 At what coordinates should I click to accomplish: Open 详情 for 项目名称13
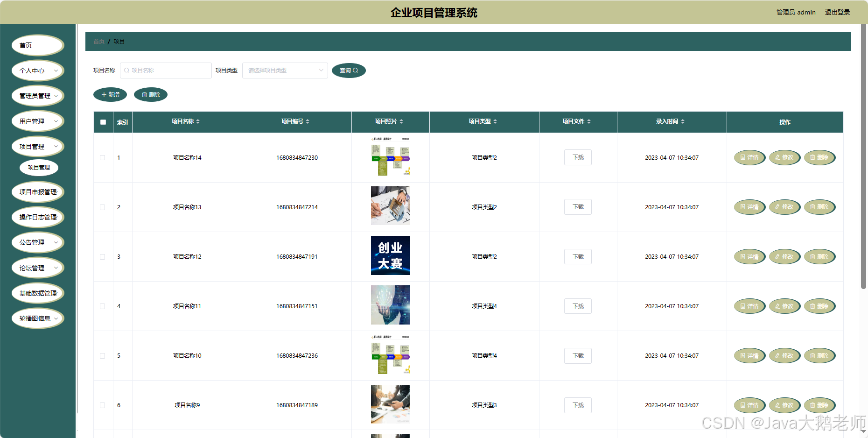(x=749, y=207)
